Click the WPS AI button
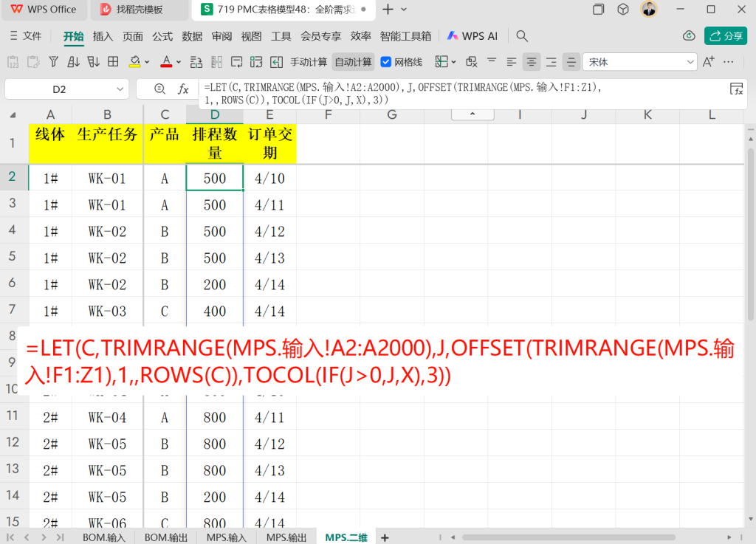This screenshot has height=544, width=756. pos(472,36)
